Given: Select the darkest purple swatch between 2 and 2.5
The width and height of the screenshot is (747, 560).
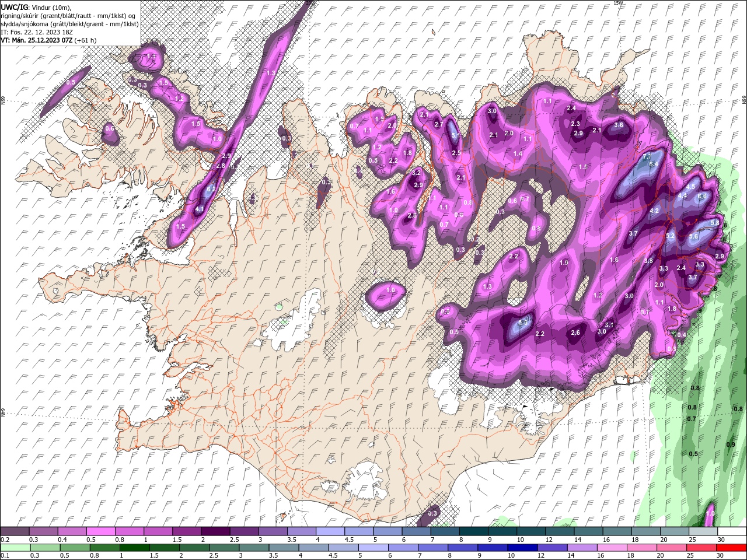Looking at the screenshot, I should pos(215,531).
